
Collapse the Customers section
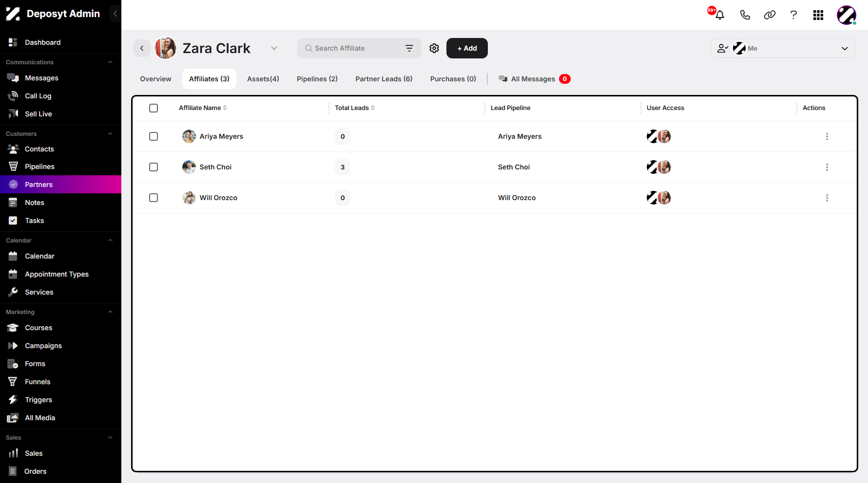point(110,134)
